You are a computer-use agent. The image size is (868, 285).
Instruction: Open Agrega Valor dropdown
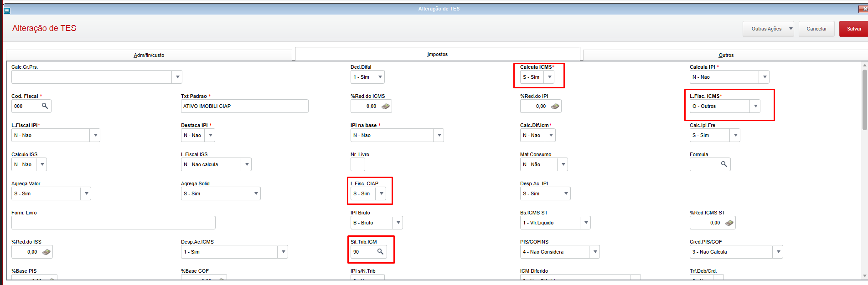click(x=86, y=193)
